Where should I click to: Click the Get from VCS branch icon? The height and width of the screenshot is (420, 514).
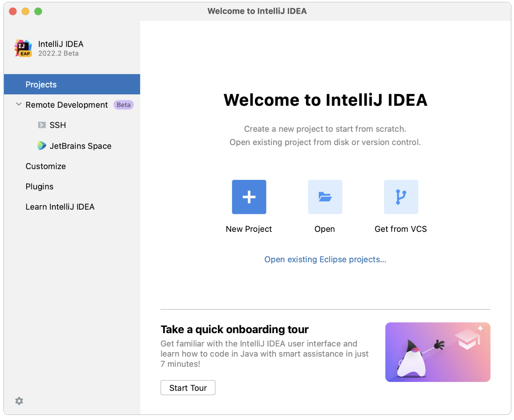pyautogui.click(x=401, y=197)
